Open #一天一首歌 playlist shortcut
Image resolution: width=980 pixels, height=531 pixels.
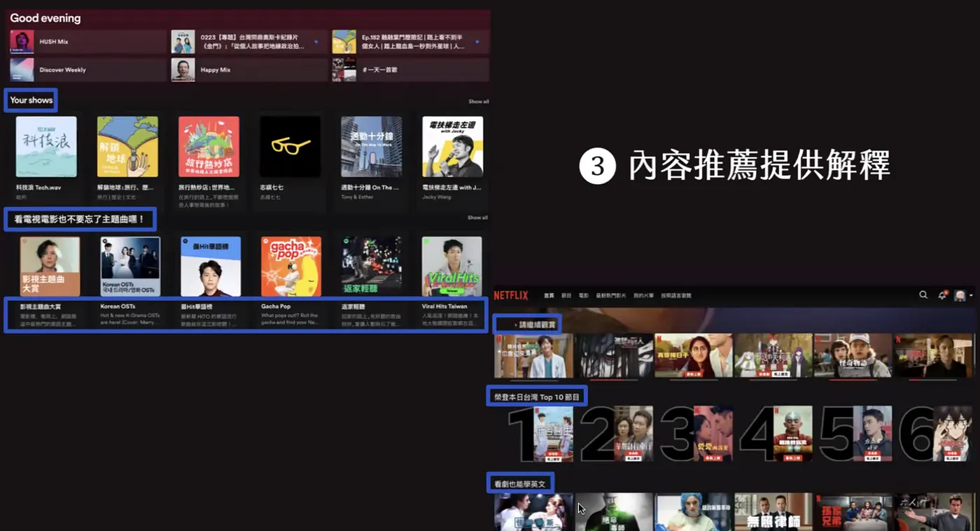click(410, 70)
